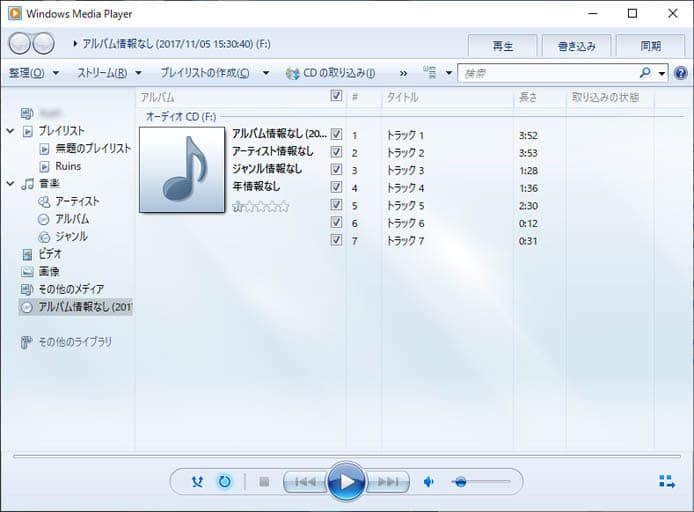The height and width of the screenshot is (512, 694).
Task: Toggle shuffle playback
Action: tap(197, 481)
